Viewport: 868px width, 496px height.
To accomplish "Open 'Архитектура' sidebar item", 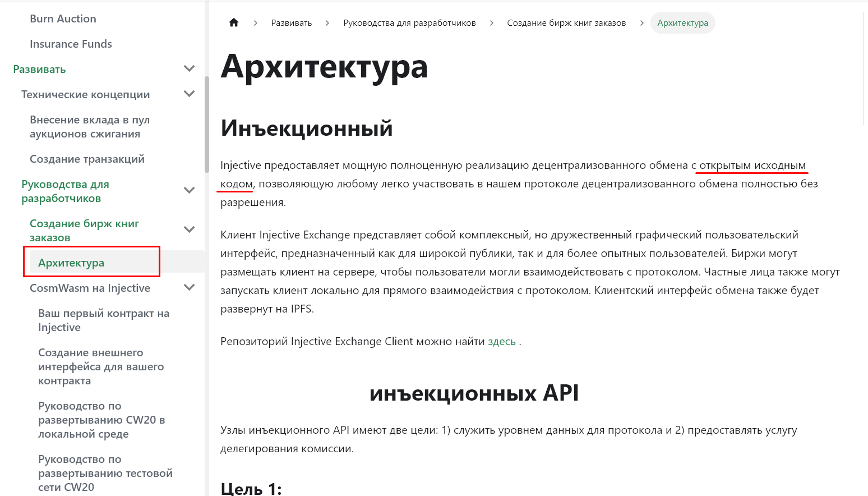I will point(71,263).
